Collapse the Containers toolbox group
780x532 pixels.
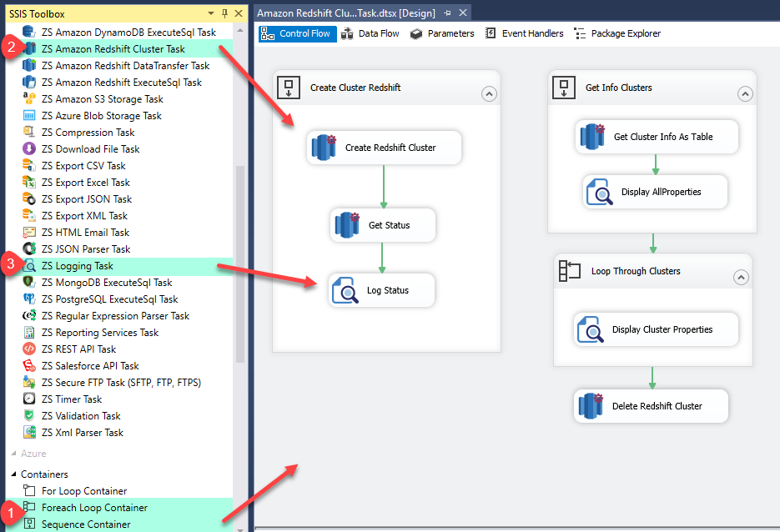pyautogui.click(x=13, y=474)
